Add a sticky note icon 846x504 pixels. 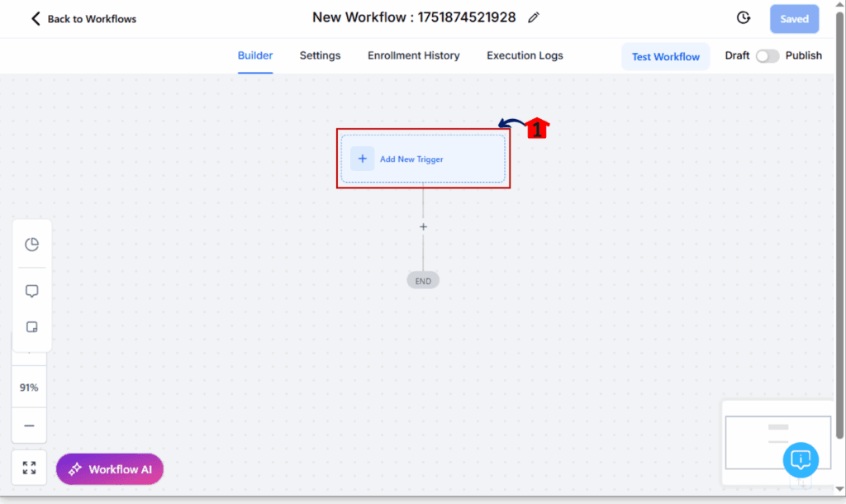click(x=32, y=327)
